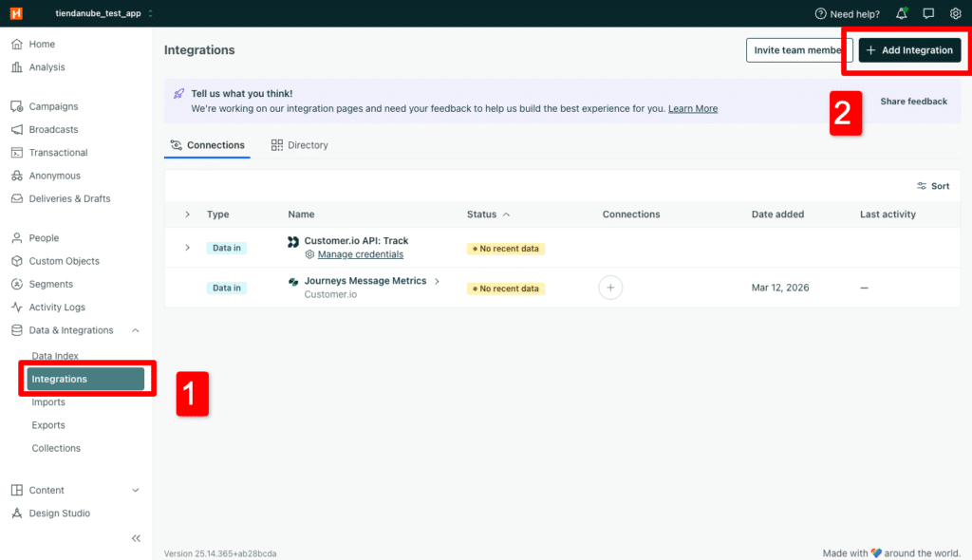Image resolution: width=972 pixels, height=560 pixels.
Task: Follow the Learn More link
Action: click(692, 108)
